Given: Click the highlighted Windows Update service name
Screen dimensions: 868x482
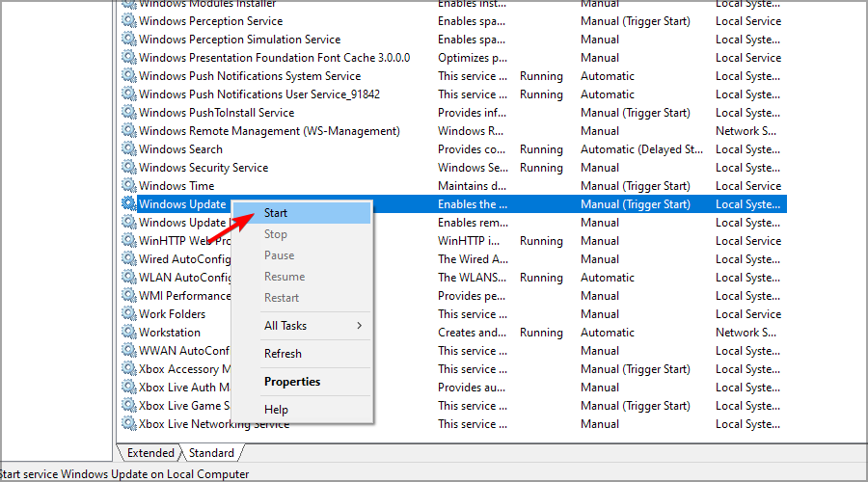Looking at the screenshot, I should tap(182, 204).
